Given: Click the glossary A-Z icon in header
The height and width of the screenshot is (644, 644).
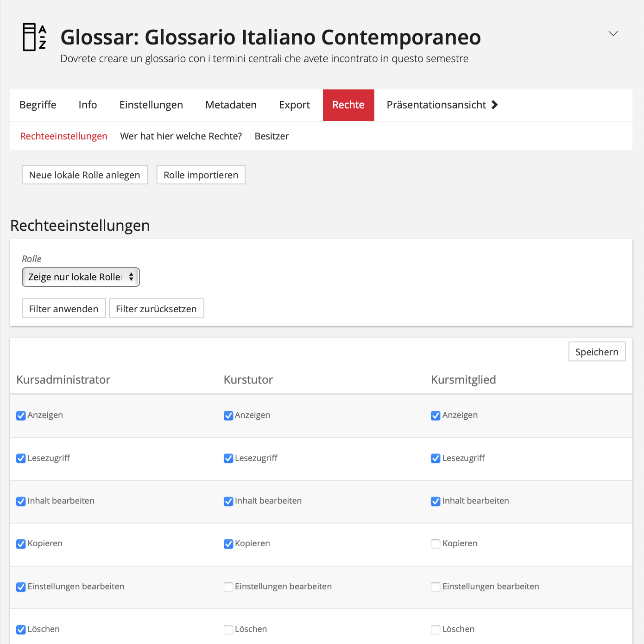Looking at the screenshot, I should (x=34, y=37).
